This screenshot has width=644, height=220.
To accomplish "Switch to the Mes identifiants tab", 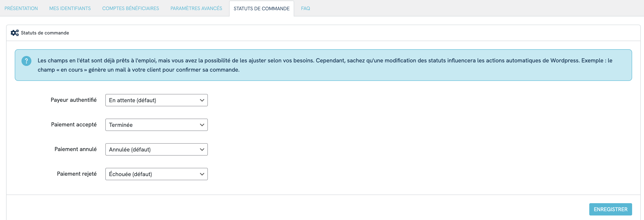I will [x=70, y=8].
